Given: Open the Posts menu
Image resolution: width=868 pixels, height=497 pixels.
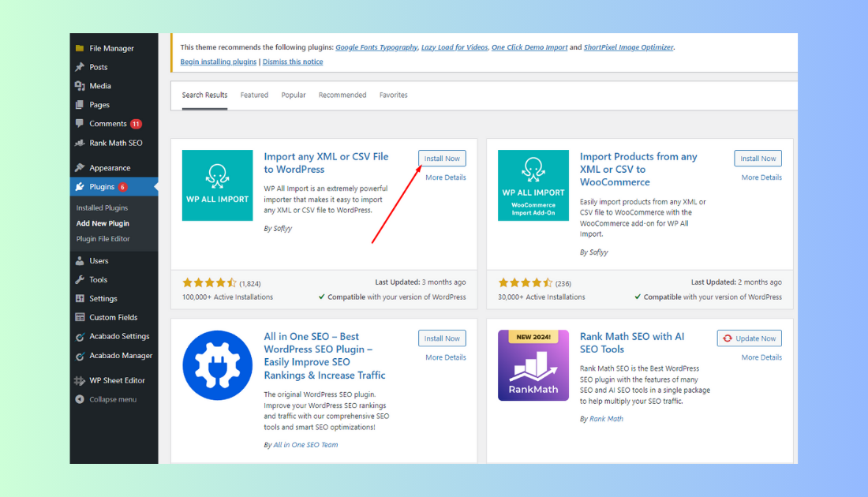Looking at the screenshot, I should click(99, 67).
